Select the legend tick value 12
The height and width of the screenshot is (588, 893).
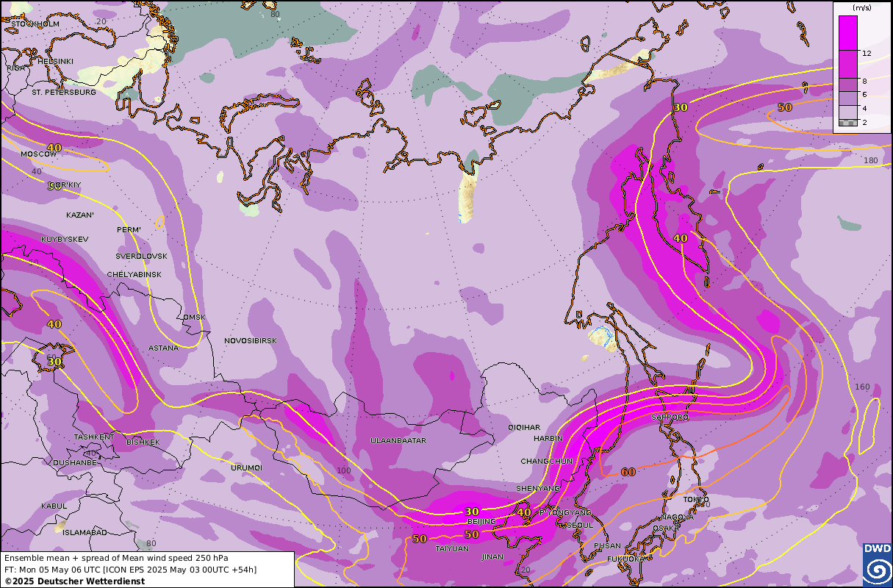tap(867, 54)
